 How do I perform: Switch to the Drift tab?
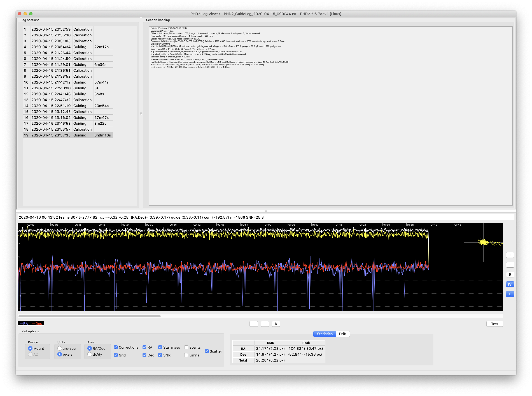342,334
